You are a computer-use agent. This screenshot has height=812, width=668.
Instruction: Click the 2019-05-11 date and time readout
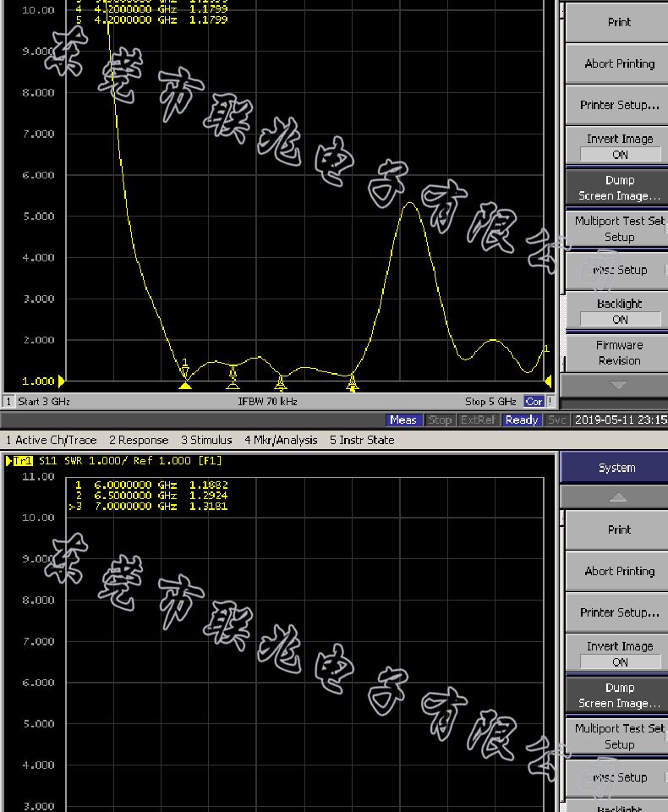point(620,420)
